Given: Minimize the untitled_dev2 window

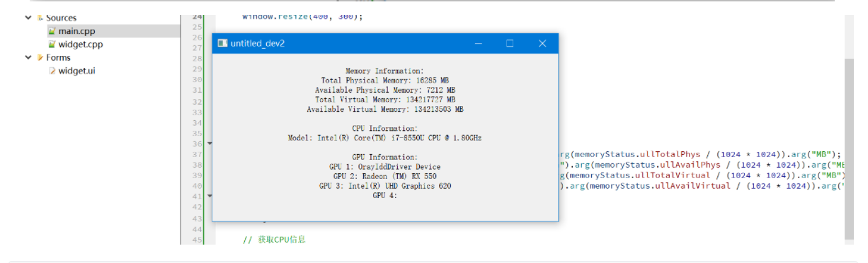Looking at the screenshot, I should [479, 43].
